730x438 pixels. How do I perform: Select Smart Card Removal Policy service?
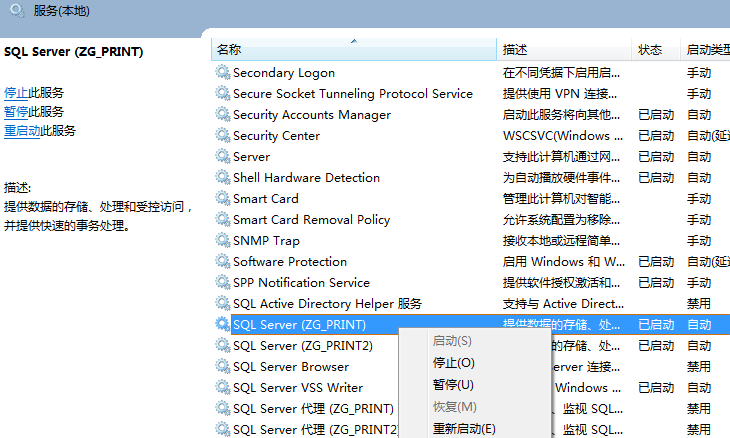(311, 219)
